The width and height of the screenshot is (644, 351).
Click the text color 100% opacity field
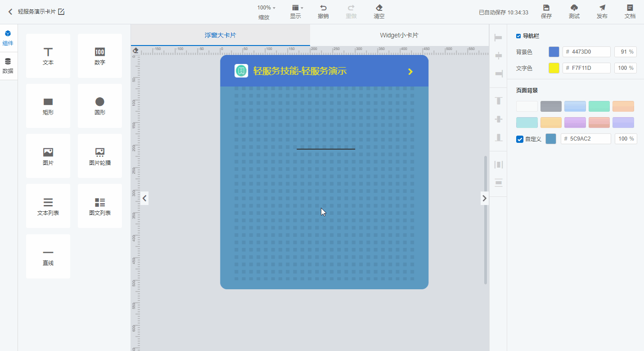626,68
